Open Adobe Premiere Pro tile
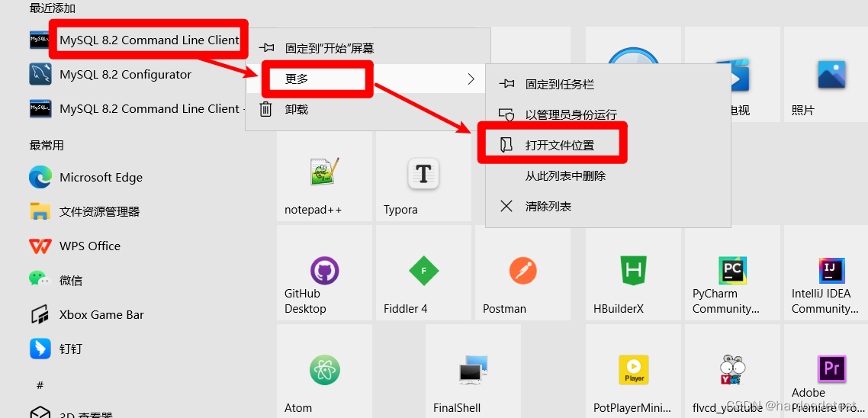Image resolution: width=868 pixels, height=418 pixels. (827, 371)
